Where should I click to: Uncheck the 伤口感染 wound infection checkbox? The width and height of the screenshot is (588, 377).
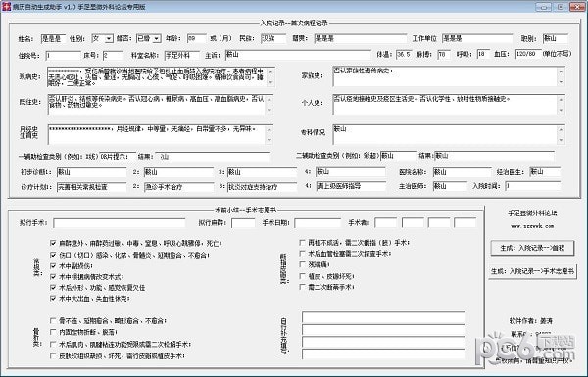point(53,255)
